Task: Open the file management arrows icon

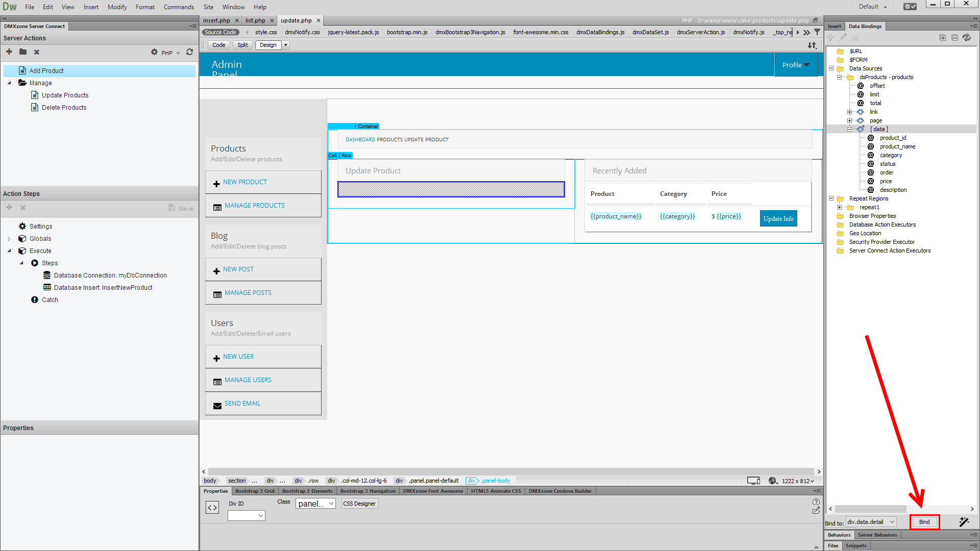Action: [812, 45]
